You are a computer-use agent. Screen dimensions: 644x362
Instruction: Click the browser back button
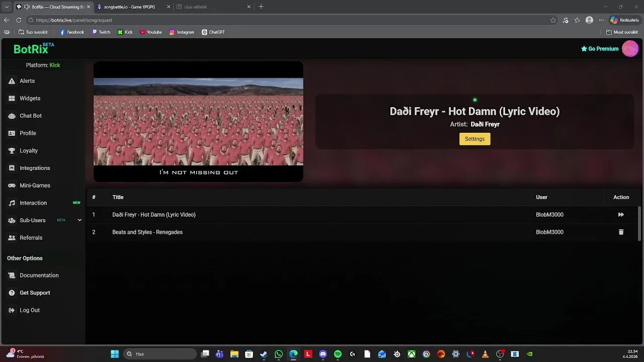pyautogui.click(x=7, y=20)
